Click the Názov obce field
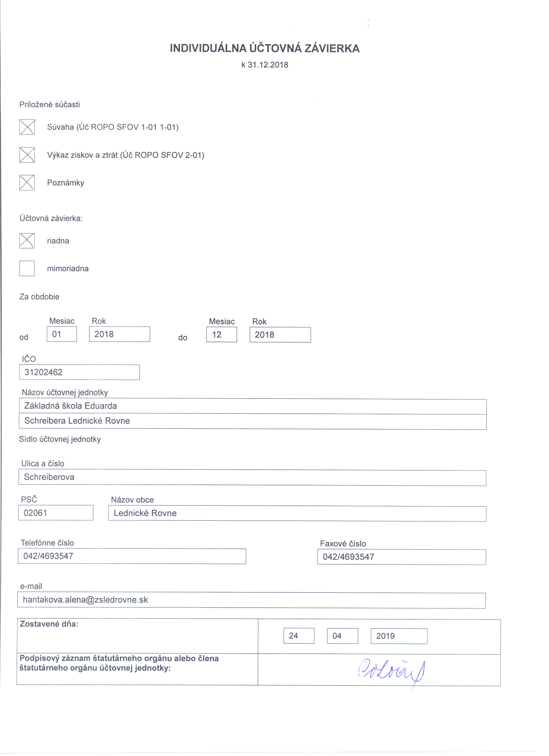Image resolution: width=549 pixels, height=756 pixels. (x=297, y=513)
